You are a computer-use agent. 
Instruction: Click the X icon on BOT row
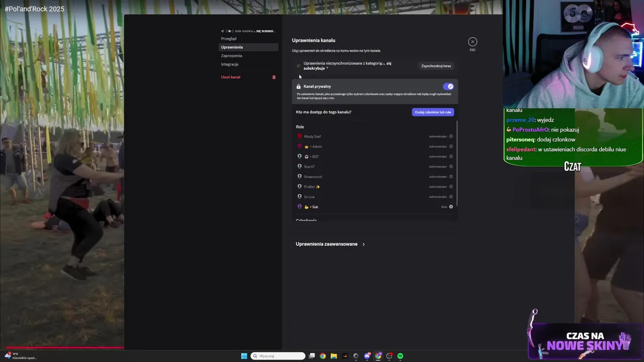point(451,156)
